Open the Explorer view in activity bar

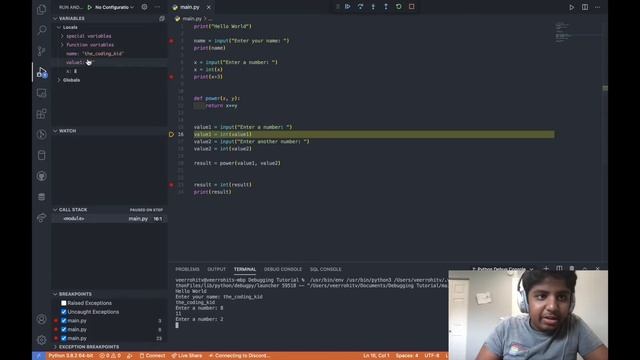point(41,9)
